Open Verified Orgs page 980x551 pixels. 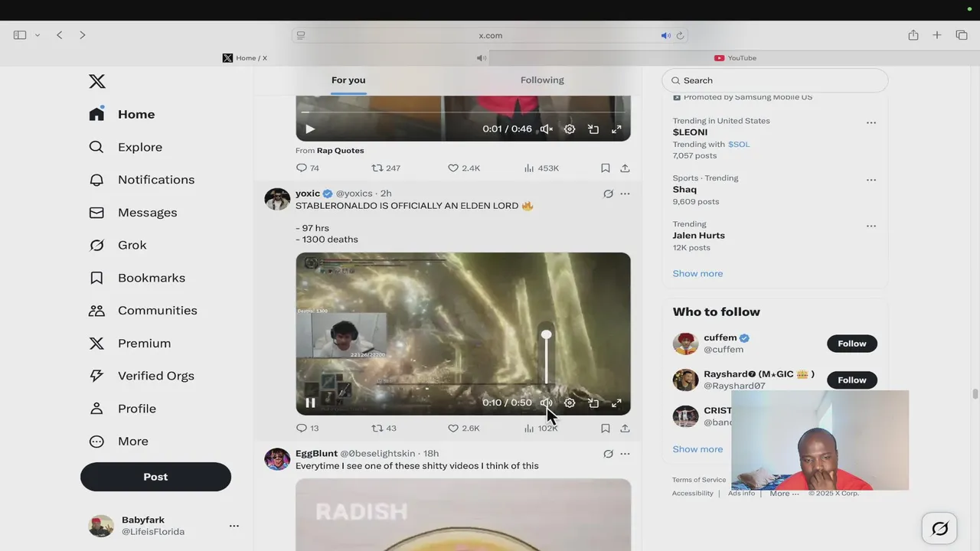(142, 376)
